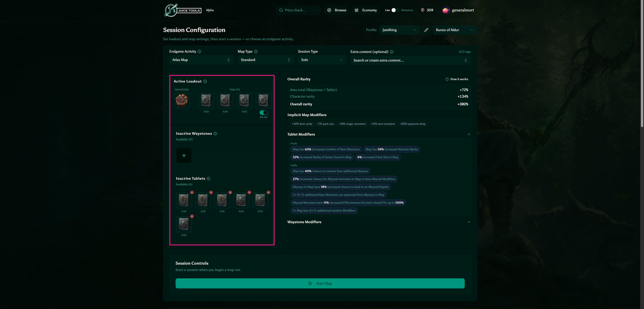The image size is (644, 309).
Task: Remove first 9/10 tablet in top row
Action: [249, 192]
